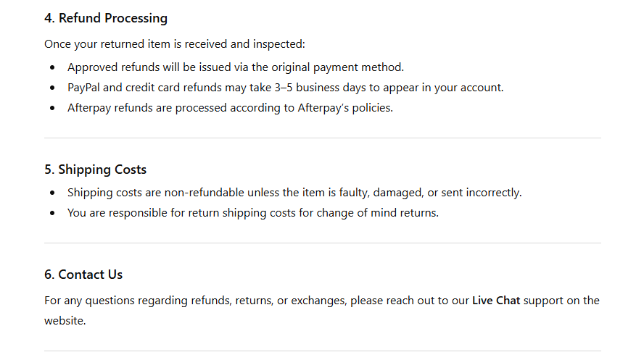Click the bullet dot before "Approved refunds"
The width and height of the screenshot is (644, 360).
click(x=52, y=67)
